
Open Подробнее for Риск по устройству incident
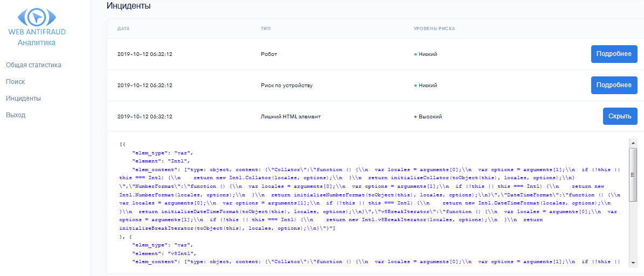(614, 86)
